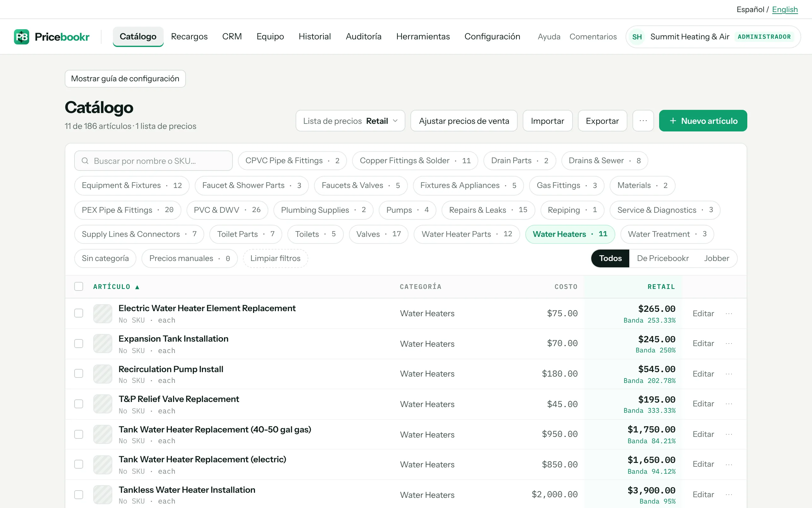Check Tank Water Heater Replacement (40-50 gal gas)
812x508 pixels.
(79, 434)
